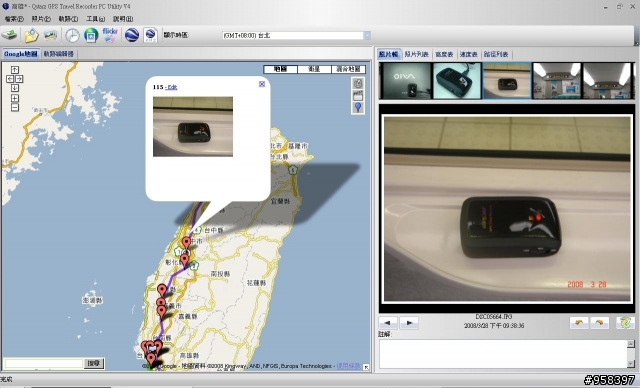Click the KMZ file export icon

tap(151, 35)
